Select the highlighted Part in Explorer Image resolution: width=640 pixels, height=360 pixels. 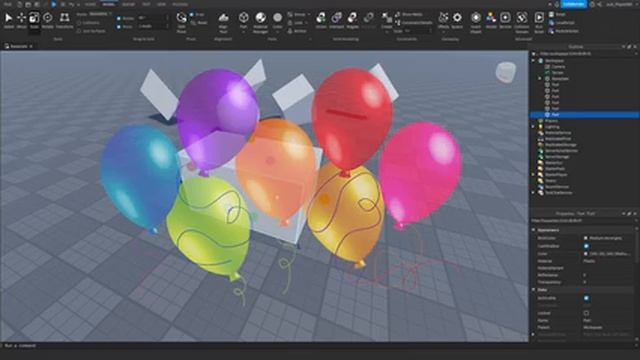click(584, 115)
